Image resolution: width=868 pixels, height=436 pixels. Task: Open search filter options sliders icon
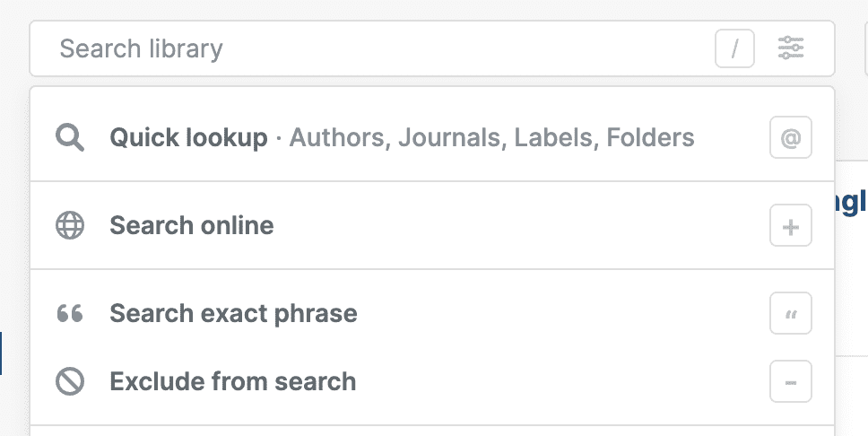[791, 48]
